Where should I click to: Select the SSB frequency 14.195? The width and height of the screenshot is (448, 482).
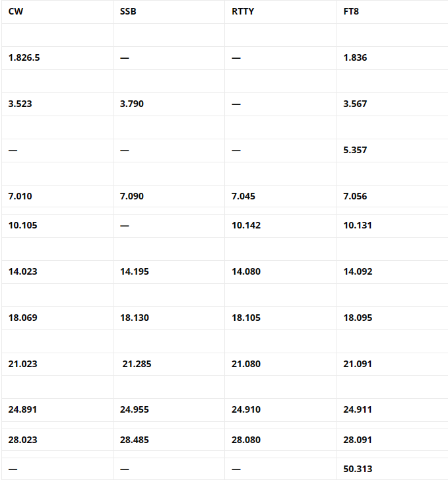tap(135, 271)
